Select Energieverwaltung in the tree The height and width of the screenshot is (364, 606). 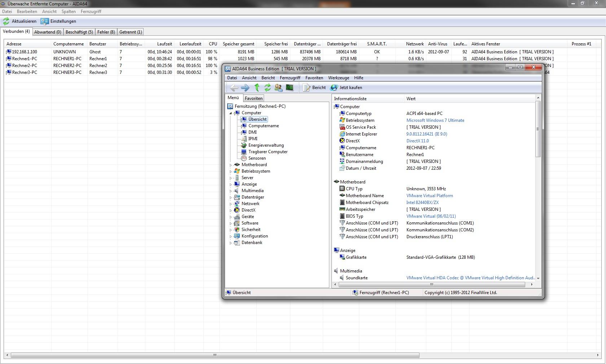266,145
